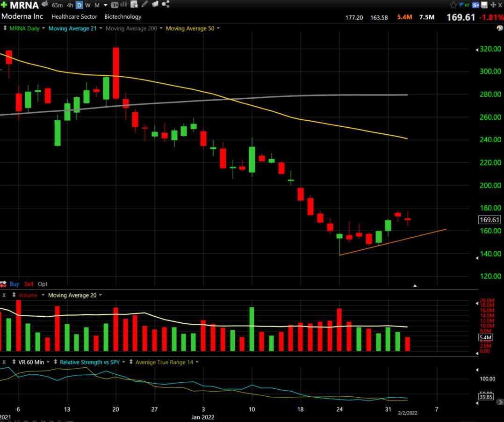
Task: Expand the Moving Average 50 dropdown arrow
Action: 218,28
